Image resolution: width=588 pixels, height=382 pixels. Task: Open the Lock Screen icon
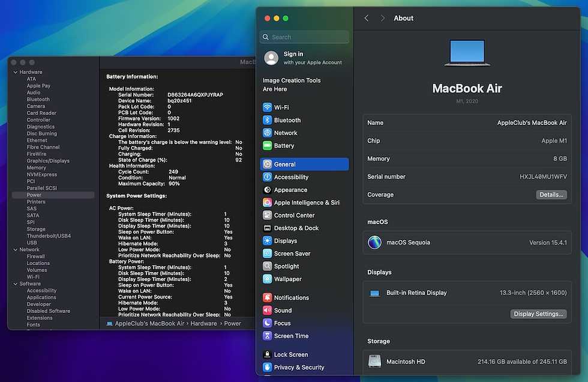(267, 354)
